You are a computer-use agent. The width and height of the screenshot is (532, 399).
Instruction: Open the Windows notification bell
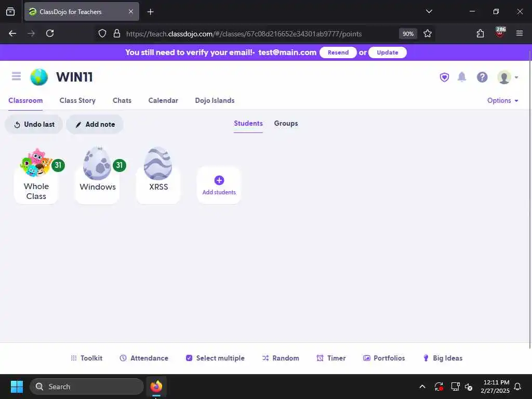(518, 387)
